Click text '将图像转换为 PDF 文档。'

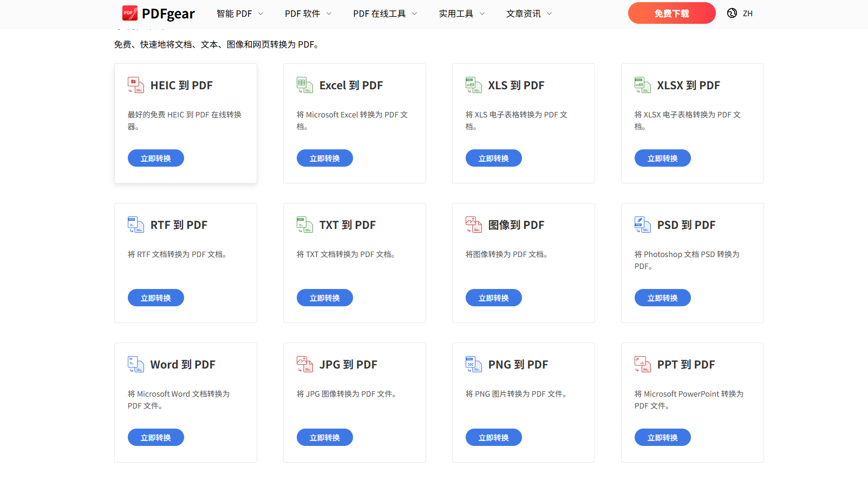point(507,254)
